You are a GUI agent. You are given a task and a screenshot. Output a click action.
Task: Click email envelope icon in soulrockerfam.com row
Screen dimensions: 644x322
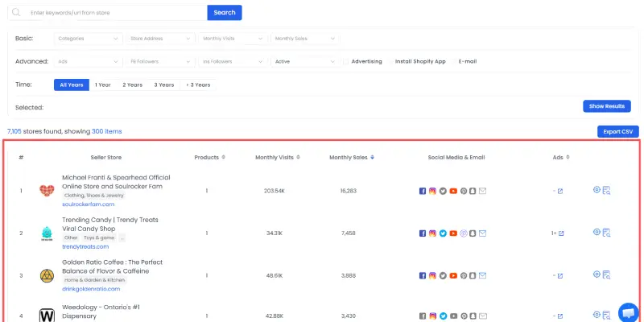coord(482,191)
